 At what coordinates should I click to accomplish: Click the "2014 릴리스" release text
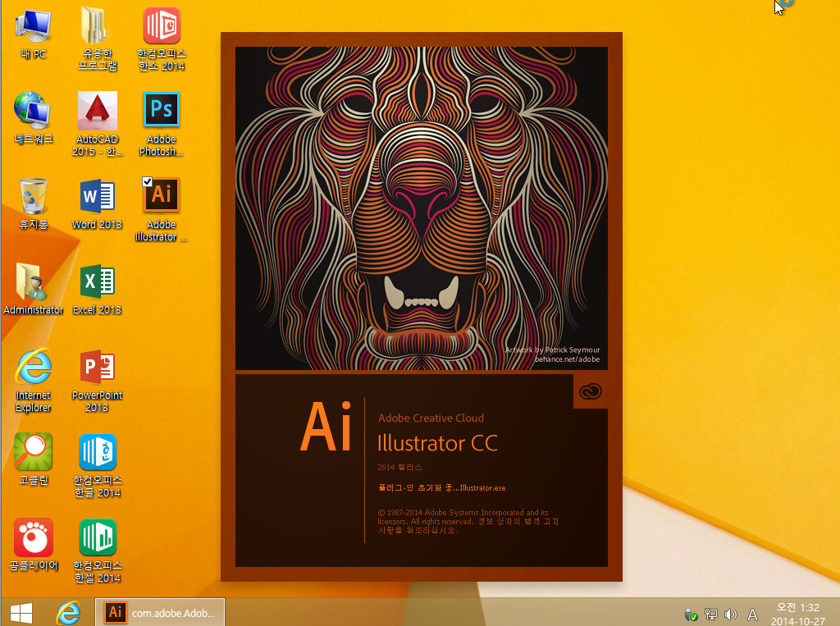pos(399,467)
